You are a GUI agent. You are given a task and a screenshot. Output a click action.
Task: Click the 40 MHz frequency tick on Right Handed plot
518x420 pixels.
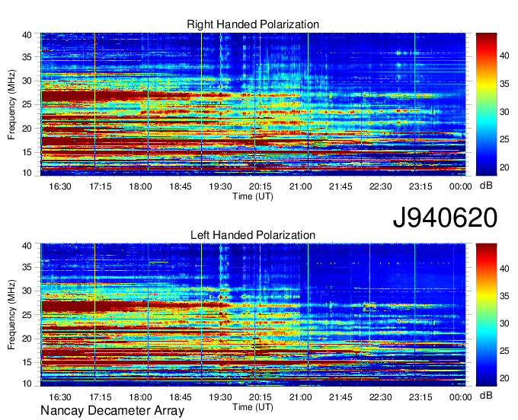27,35
